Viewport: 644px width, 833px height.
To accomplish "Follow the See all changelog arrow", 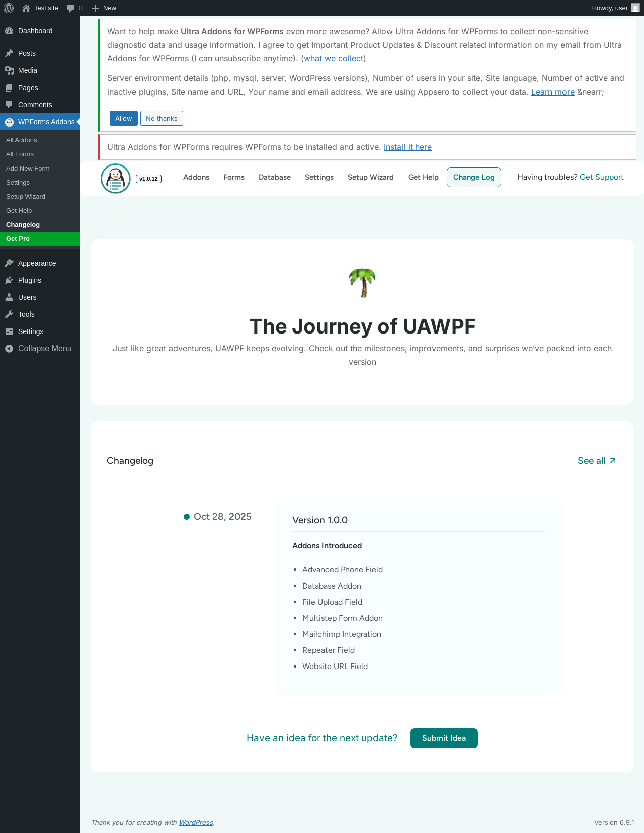I will [597, 461].
